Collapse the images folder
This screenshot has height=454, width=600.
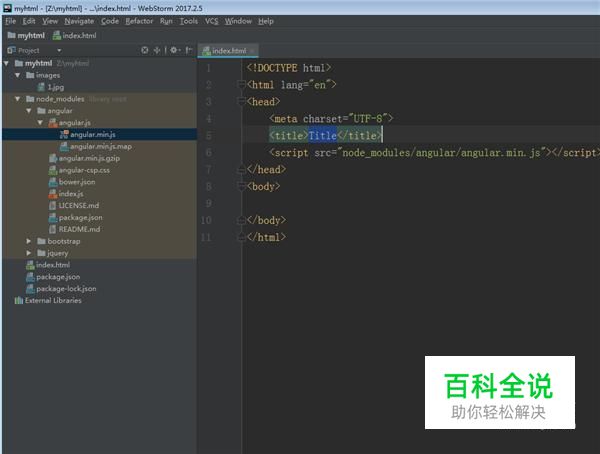point(18,75)
